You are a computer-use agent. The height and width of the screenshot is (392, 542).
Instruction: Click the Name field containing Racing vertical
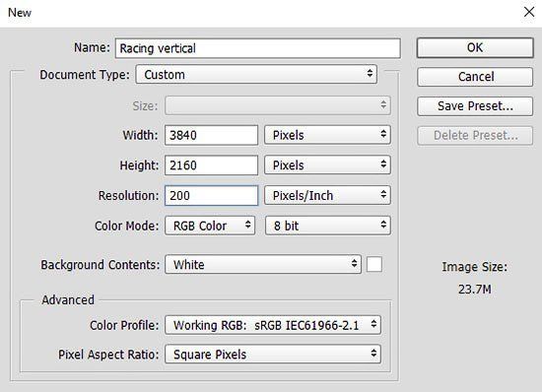(258, 48)
